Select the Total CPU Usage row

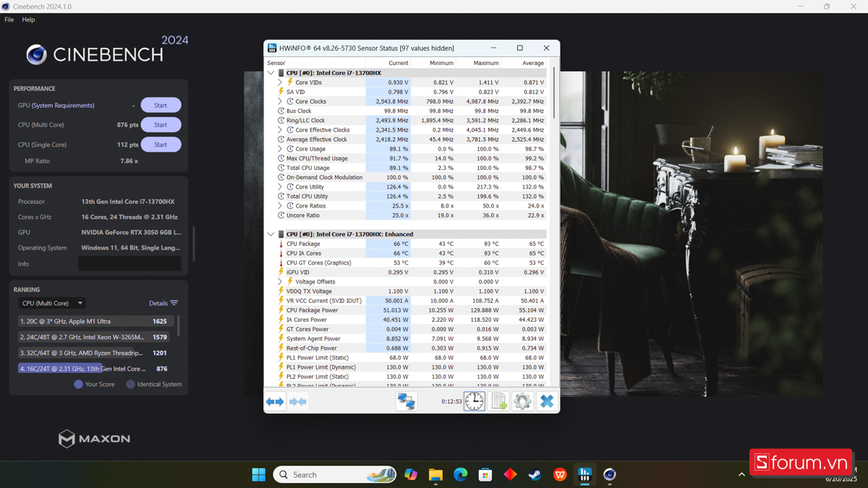pyautogui.click(x=406, y=168)
